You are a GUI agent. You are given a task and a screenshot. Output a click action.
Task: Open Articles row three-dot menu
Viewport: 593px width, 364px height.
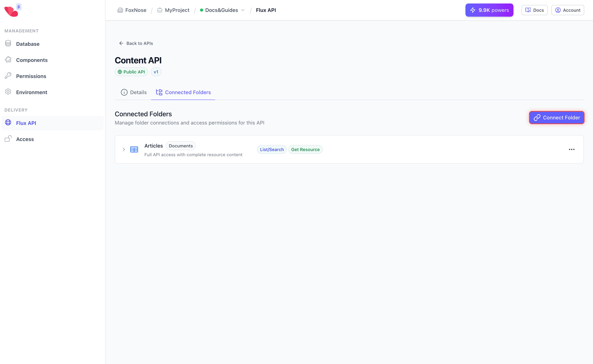pyautogui.click(x=571, y=149)
